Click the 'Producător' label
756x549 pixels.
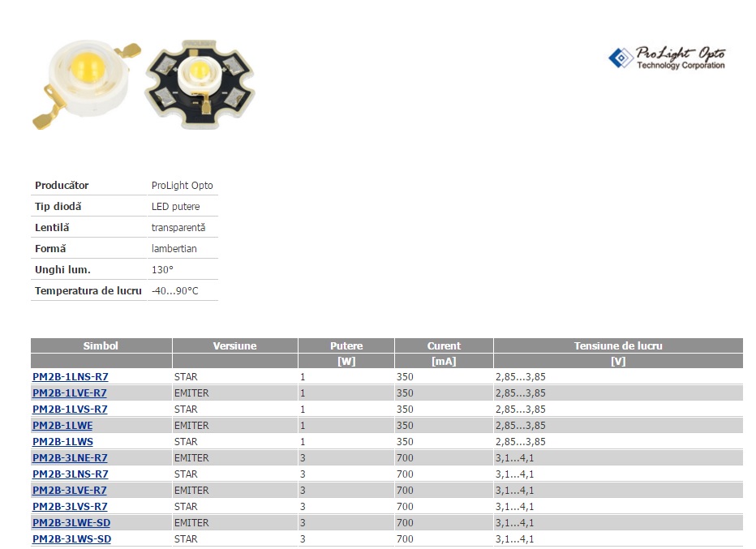[x=62, y=186]
